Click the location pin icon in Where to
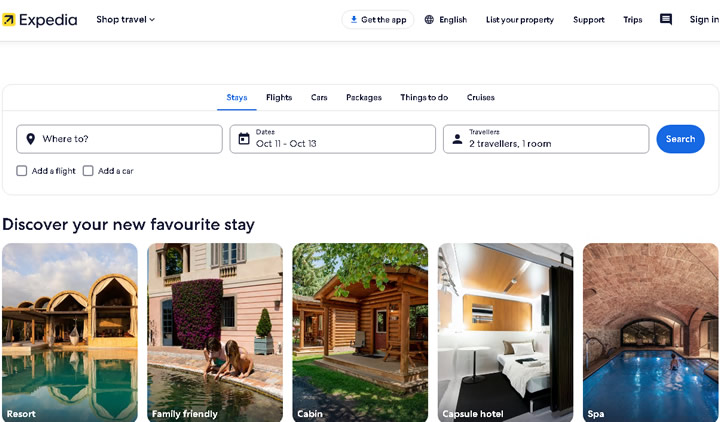The width and height of the screenshot is (720, 422). pos(30,139)
